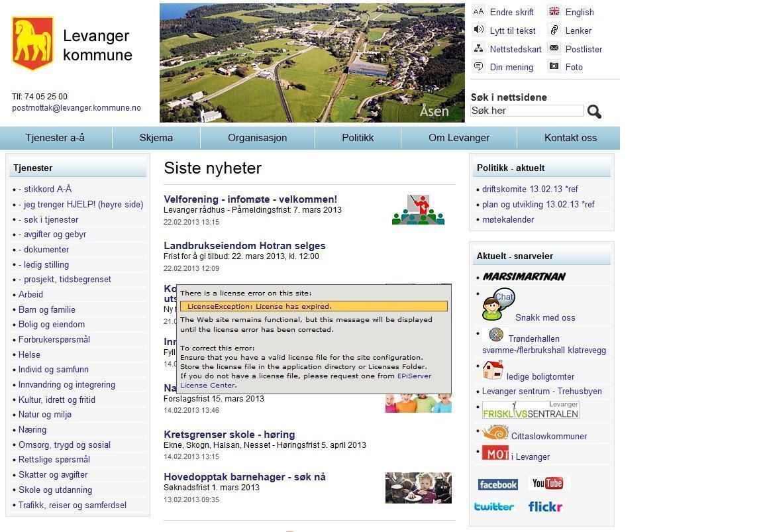This screenshot has width=763, height=532.
Task: Click the Hovedopptak barnehager thumbnail image
Action: (418, 488)
